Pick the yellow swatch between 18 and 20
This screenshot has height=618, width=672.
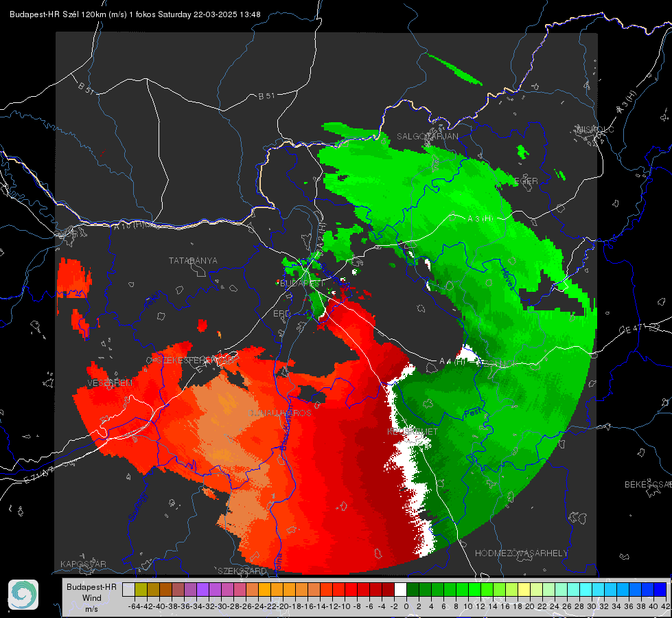(524, 590)
